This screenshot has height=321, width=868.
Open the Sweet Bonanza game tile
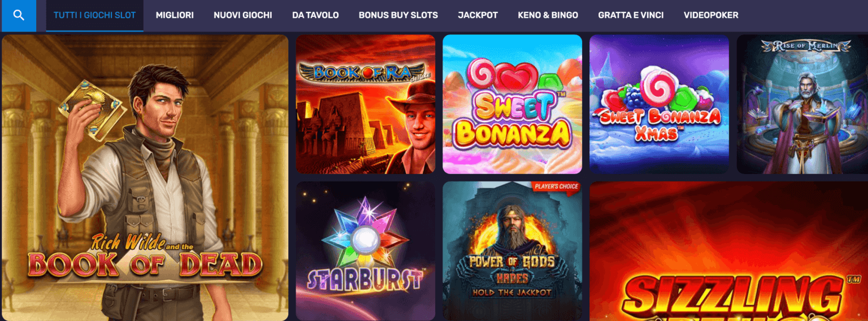pyautogui.click(x=512, y=104)
